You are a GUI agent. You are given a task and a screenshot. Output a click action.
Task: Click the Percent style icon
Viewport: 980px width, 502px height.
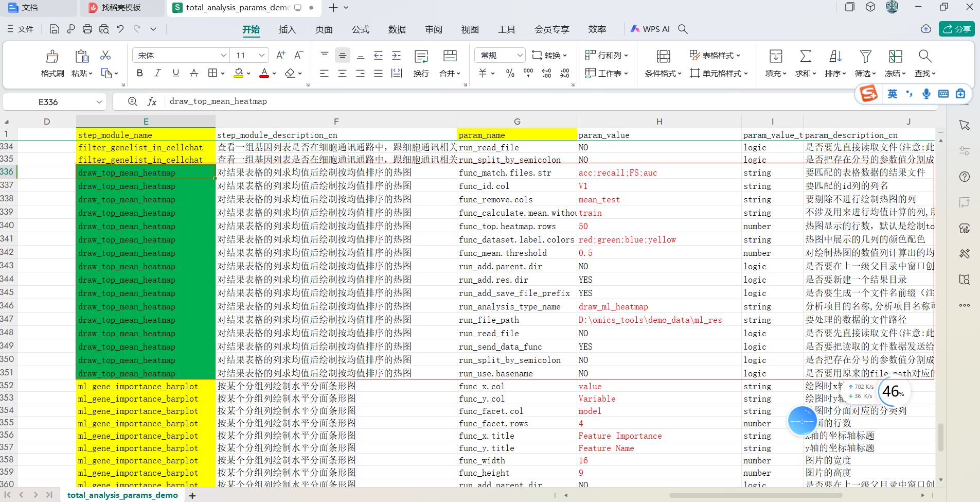pyautogui.click(x=510, y=73)
